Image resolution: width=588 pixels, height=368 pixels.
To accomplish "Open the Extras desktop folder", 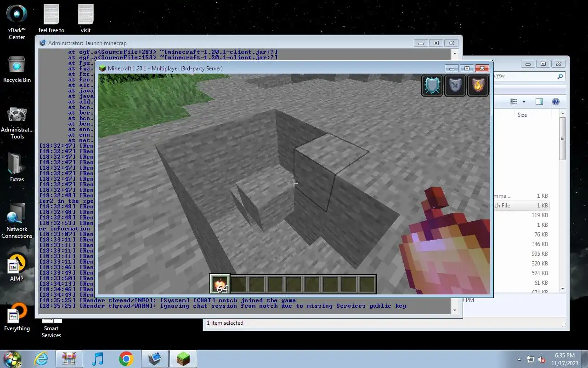I will (x=17, y=167).
